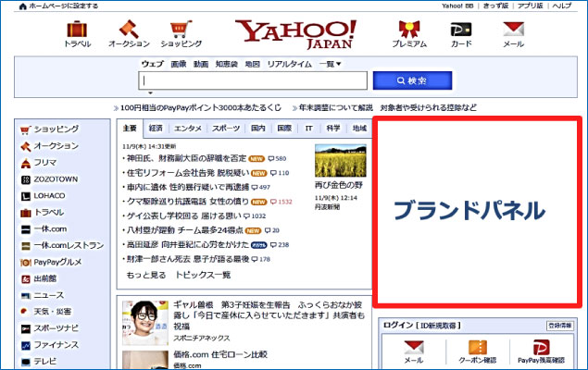Open the golden field news thumbnail
The image size is (588, 370).
coord(341,161)
